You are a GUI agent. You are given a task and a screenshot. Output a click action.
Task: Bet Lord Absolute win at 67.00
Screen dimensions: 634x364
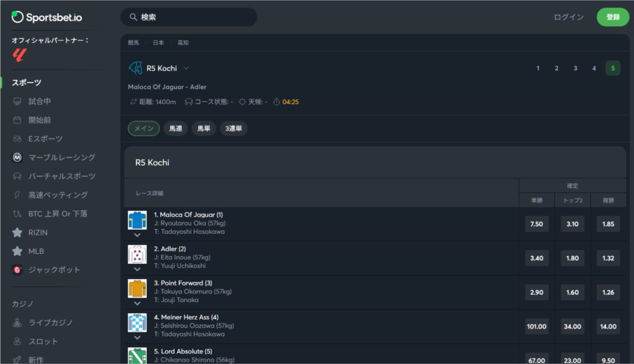point(537,358)
